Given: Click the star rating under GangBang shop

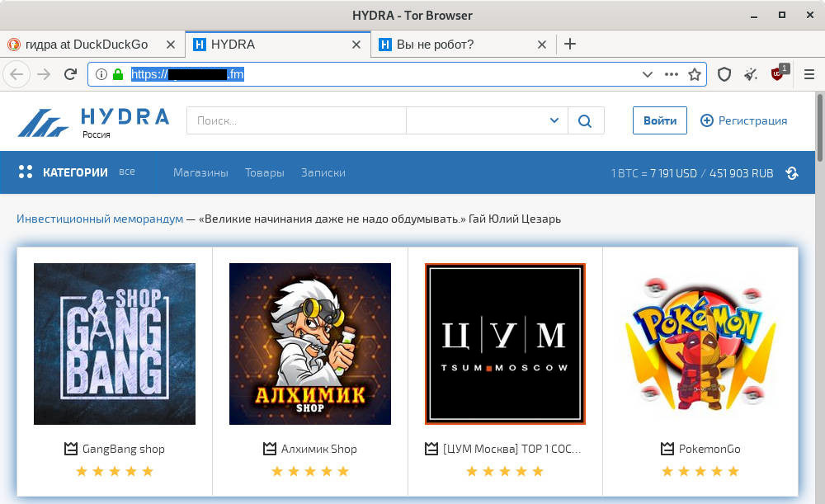Looking at the screenshot, I should tap(115, 471).
